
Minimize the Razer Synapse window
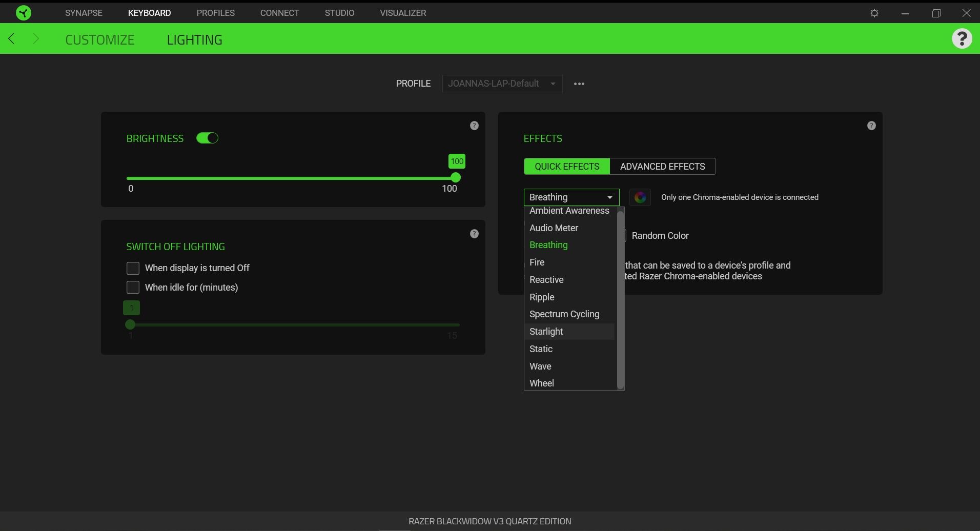[x=905, y=13]
